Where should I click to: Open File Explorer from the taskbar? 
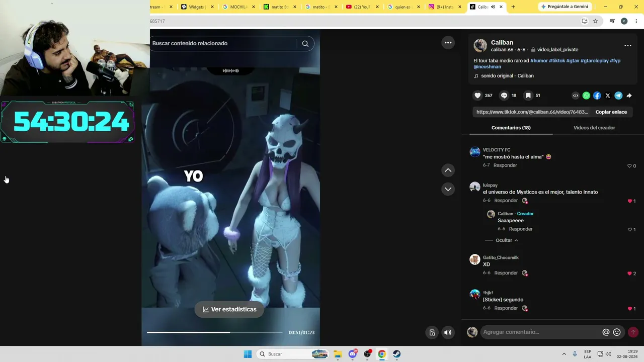338,354
